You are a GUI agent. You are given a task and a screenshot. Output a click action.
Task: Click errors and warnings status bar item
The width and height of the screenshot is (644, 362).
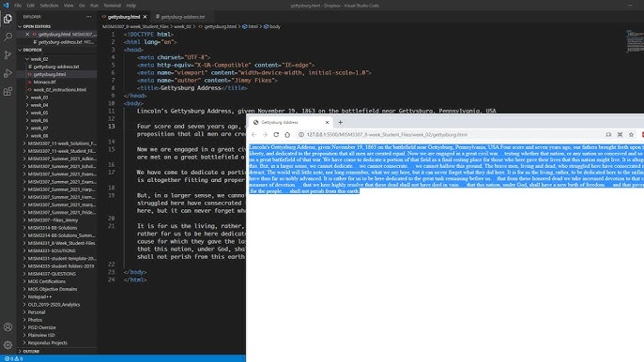(13, 358)
